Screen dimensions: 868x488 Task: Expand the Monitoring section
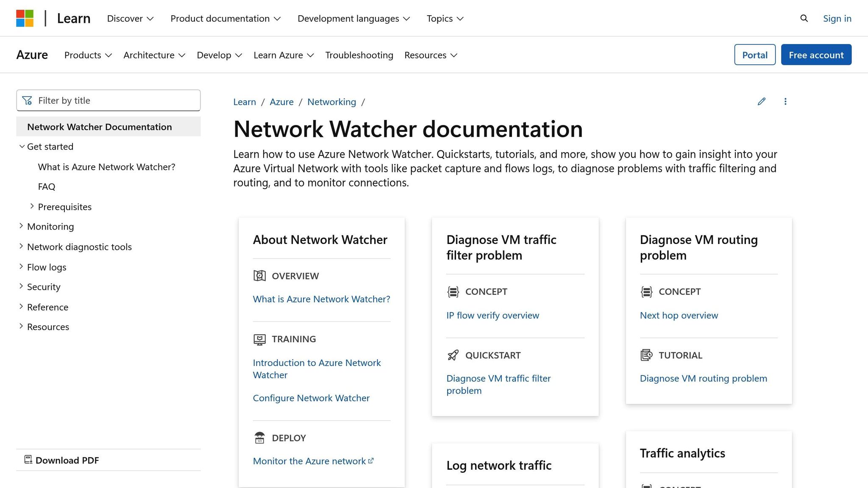pyautogui.click(x=21, y=226)
